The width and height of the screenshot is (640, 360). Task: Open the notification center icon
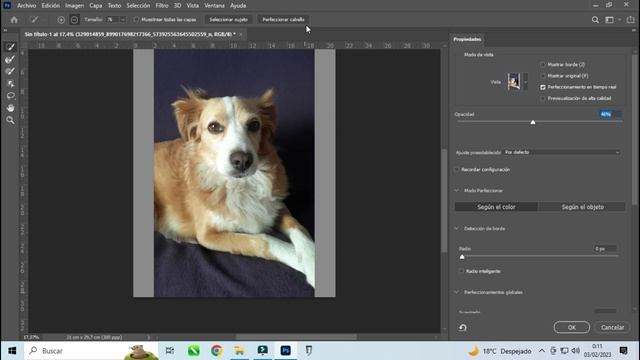pyautogui.click(x=623, y=351)
